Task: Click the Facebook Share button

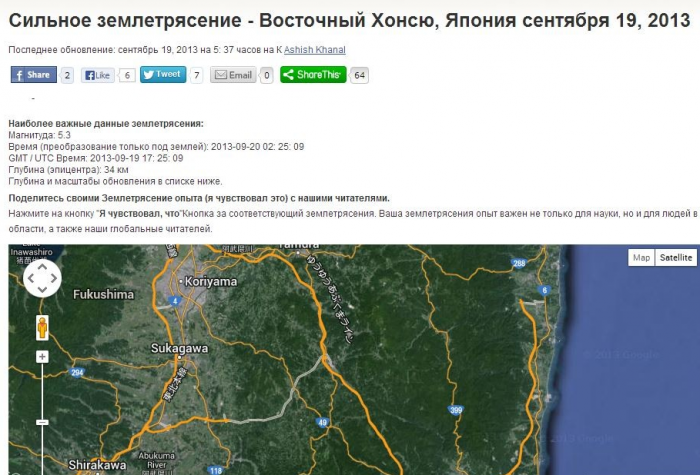Action: tap(33, 75)
